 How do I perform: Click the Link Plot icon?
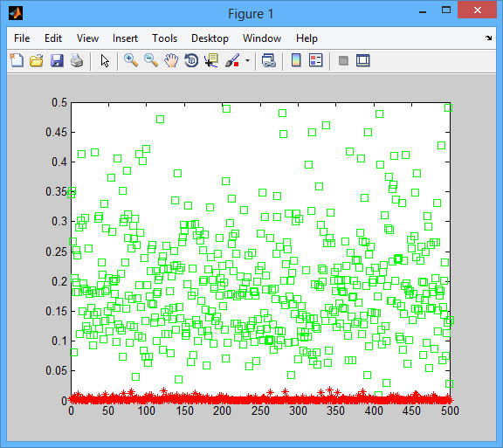tap(268, 60)
